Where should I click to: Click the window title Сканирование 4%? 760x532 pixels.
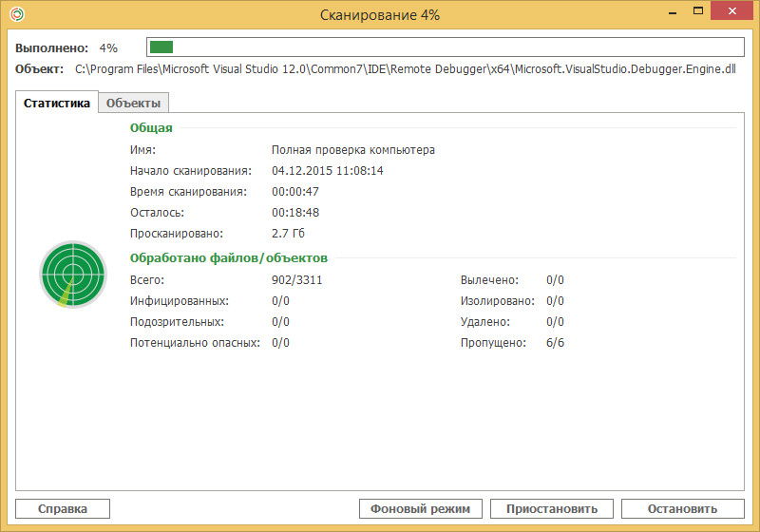[379, 15]
